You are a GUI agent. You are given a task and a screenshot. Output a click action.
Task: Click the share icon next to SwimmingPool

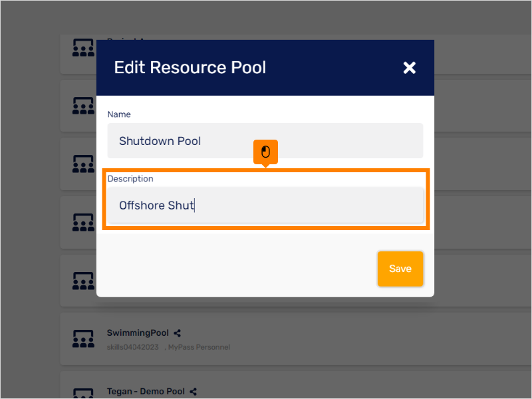click(x=176, y=332)
